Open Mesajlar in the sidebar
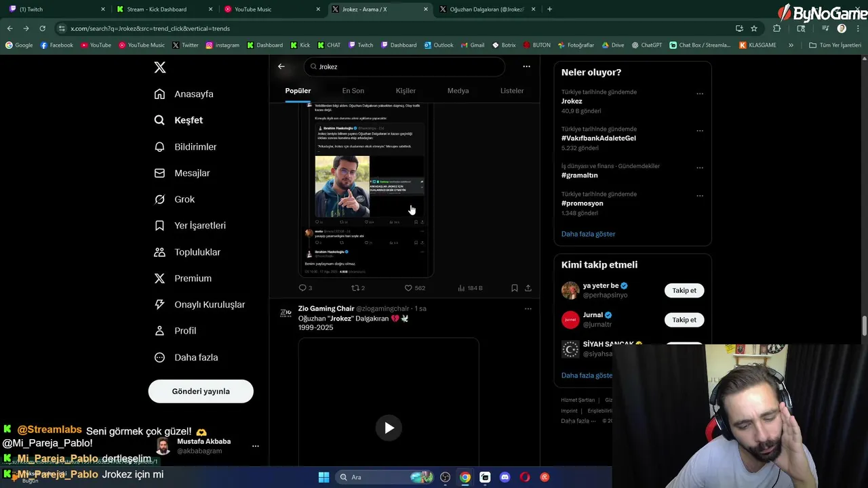 pyautogui.click(x=182, y=173)
